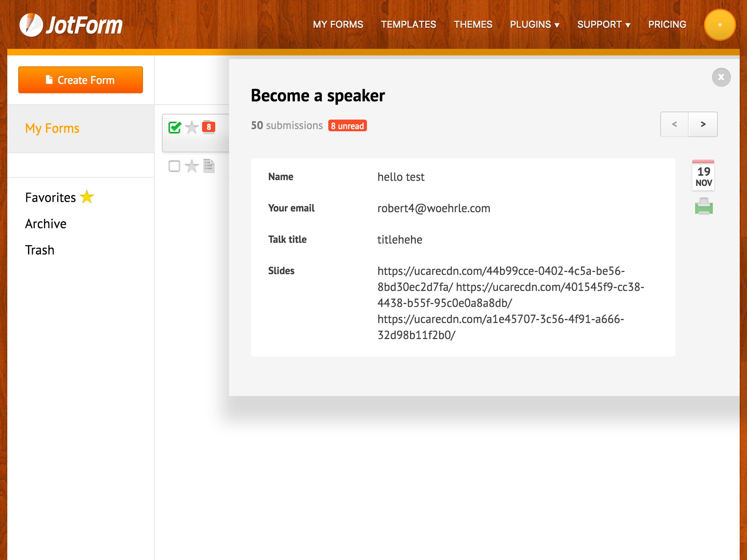This screenshot has width=747, height=560.
Task: Expand the Support dropdown menu
Action: pyautogui.click(x=604, y=24)
